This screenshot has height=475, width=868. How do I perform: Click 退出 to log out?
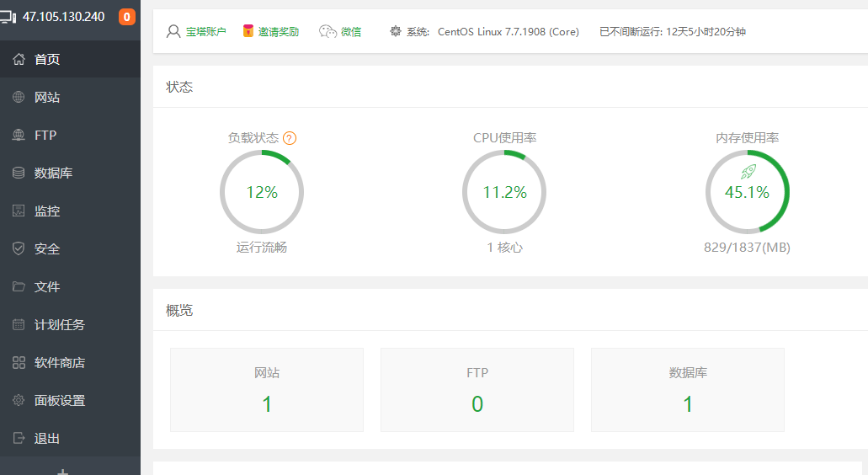[x=71, y=439]
